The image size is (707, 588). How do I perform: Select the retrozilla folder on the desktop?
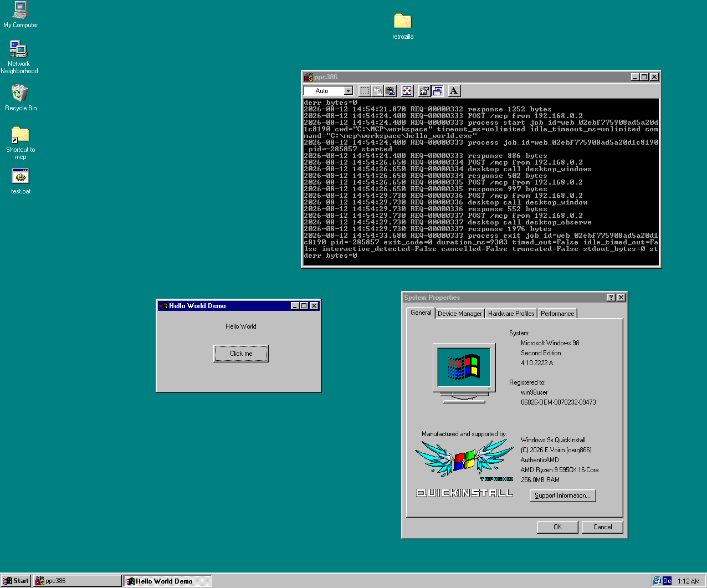pyautogui.click(x=403, y=26)
